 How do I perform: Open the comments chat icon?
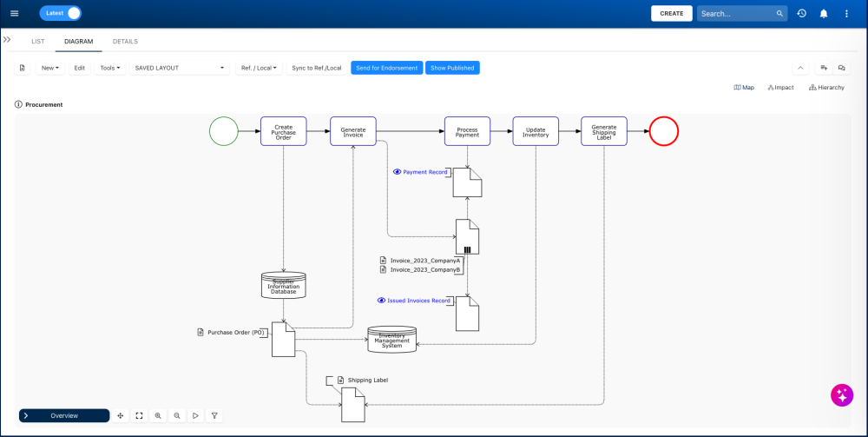tap(841, 68)
